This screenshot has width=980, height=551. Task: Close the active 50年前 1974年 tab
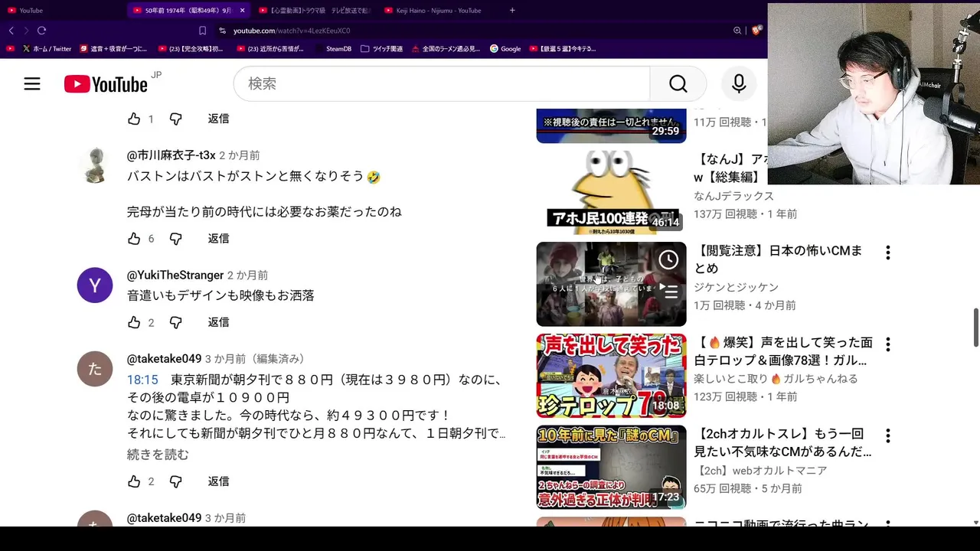tap(243, 10)
